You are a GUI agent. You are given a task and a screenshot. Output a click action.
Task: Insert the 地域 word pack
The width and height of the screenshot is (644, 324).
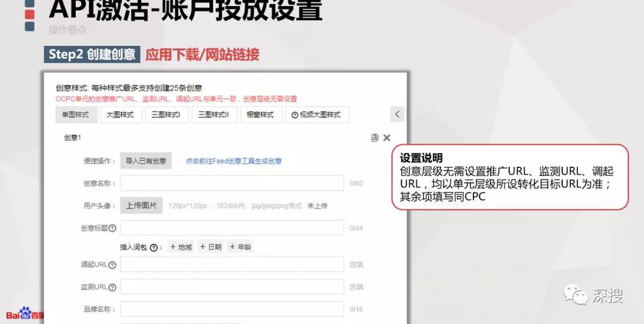tap(181, 247)
